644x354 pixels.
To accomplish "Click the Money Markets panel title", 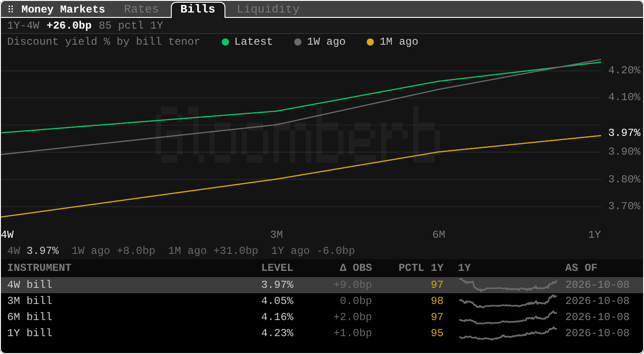I will point(63,9).
